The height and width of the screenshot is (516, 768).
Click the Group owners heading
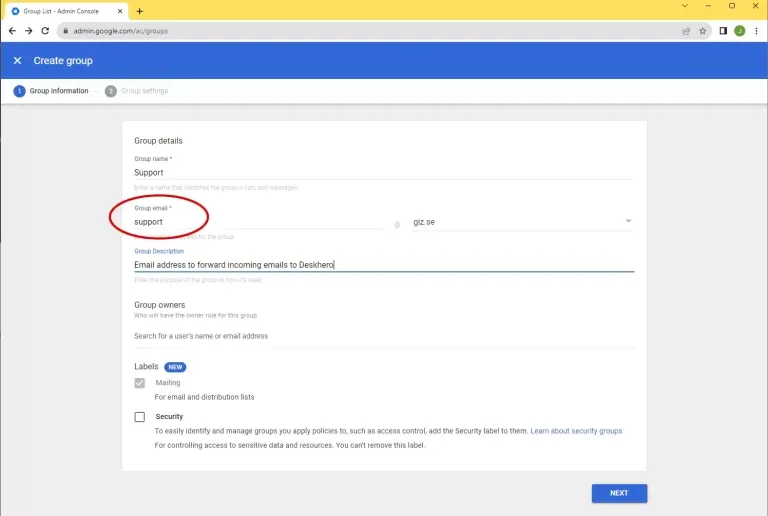point(160,305)
